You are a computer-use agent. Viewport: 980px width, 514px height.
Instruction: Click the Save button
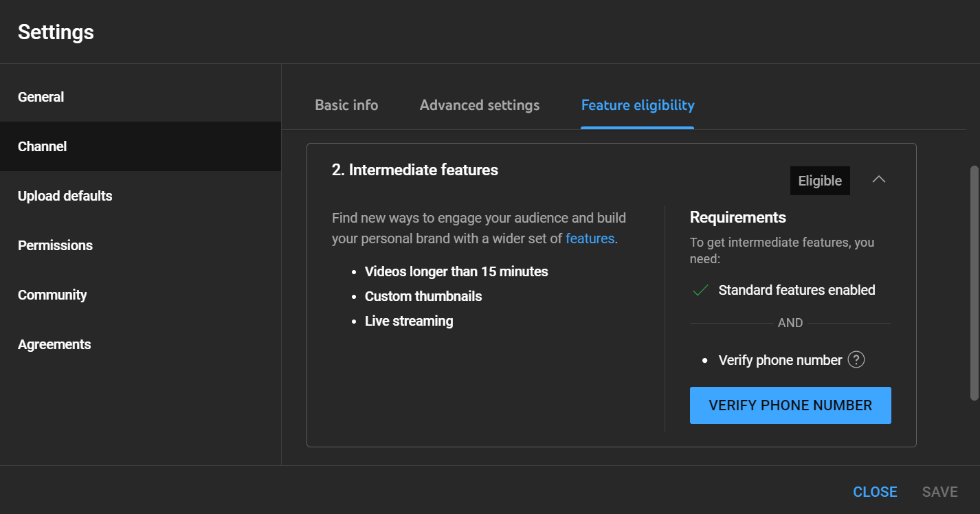(939, 491)
